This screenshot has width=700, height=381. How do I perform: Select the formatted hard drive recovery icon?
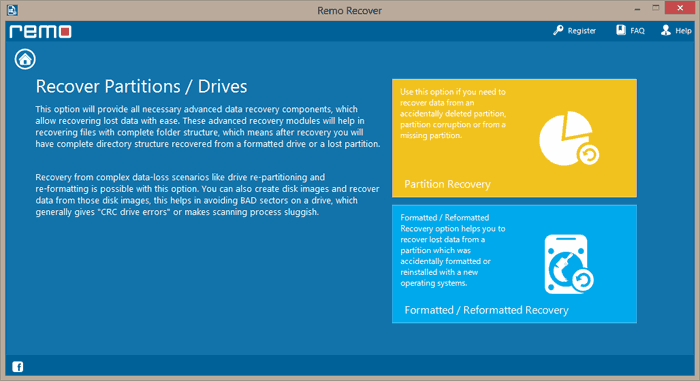click(569, 264)
